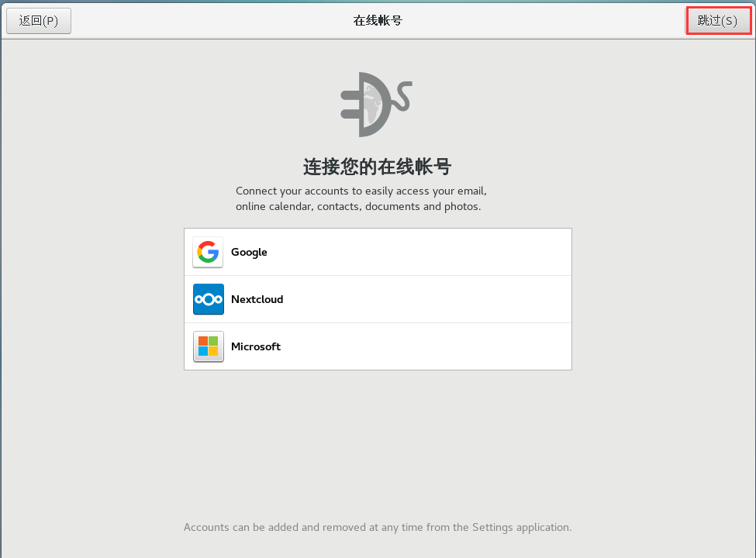Click the Microsoft logo icon
756x558 pixels.
click(209, 346)
